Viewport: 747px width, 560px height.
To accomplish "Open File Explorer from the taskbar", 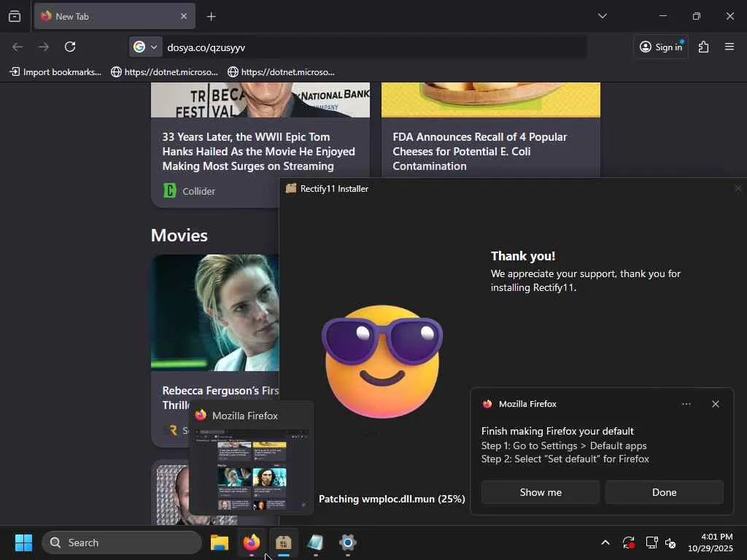I will coord(220,542).
